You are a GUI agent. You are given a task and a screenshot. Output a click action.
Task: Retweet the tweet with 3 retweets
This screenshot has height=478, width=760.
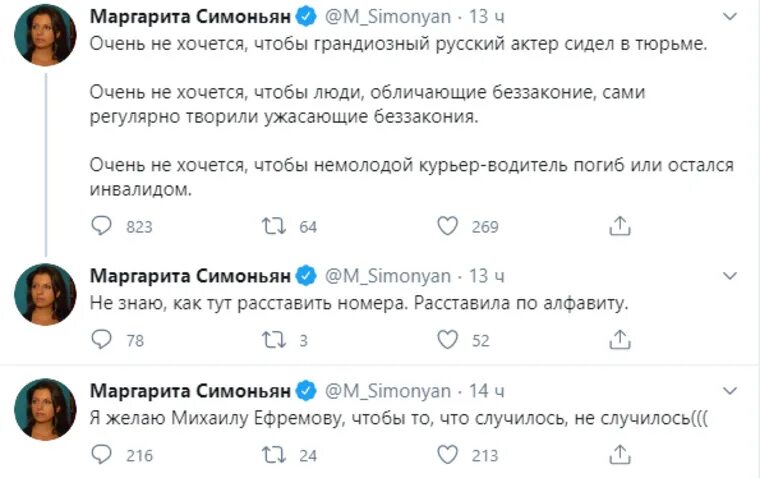click(x=272, y=341)
